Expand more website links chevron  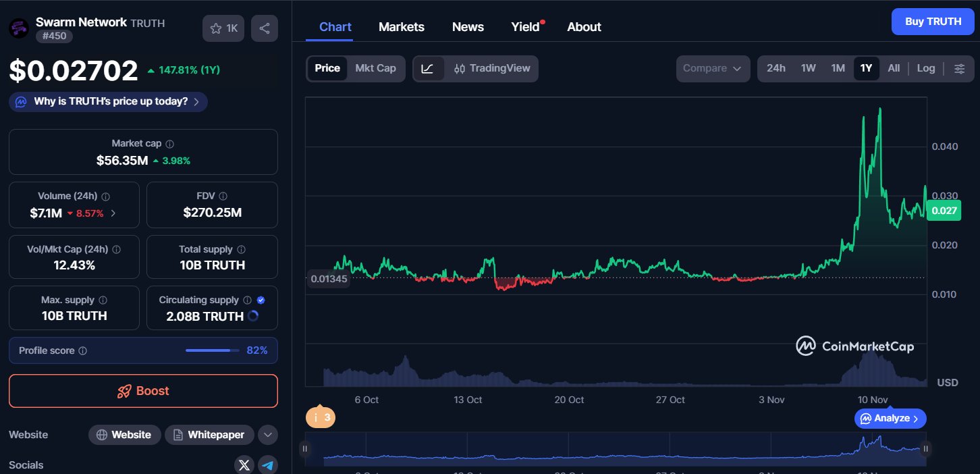pos(268,435)
